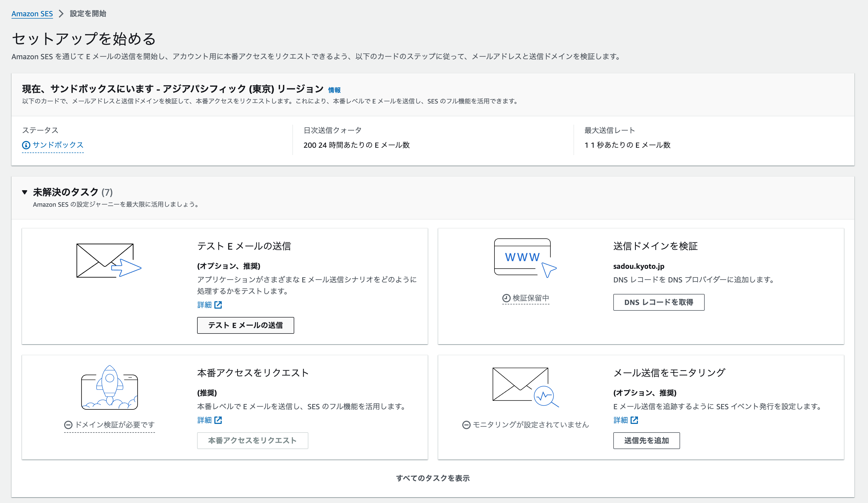Image resolution: width=868 pixels, height=503 pixels.
Task: Open 詳細 link in monitoring card
Action: [620, 420]
